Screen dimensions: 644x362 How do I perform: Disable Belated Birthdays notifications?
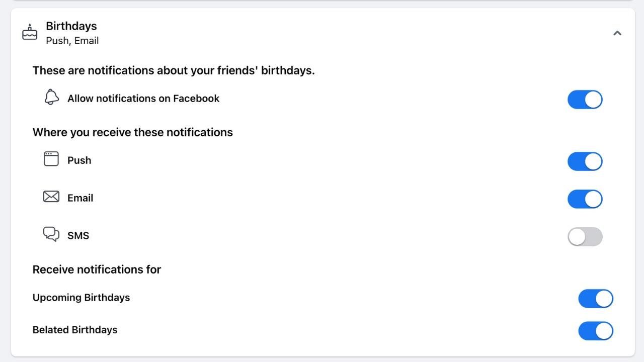[596, 331]
